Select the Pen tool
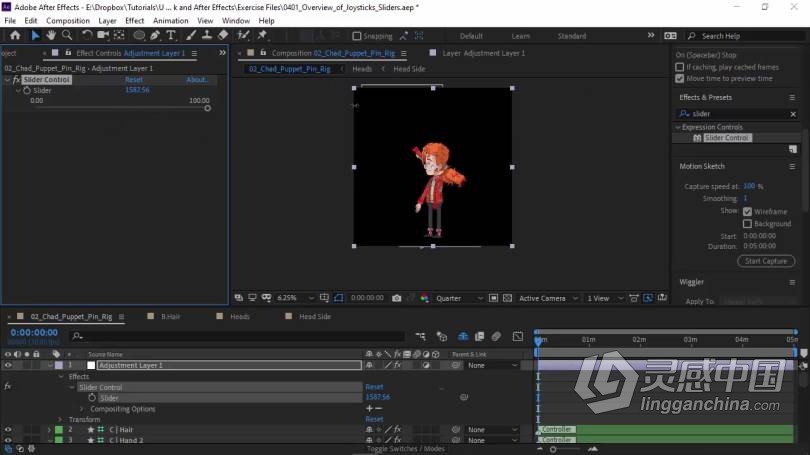The height and width of the screenshot is (455, 810). pyautogui.click(x=155, y=35)
